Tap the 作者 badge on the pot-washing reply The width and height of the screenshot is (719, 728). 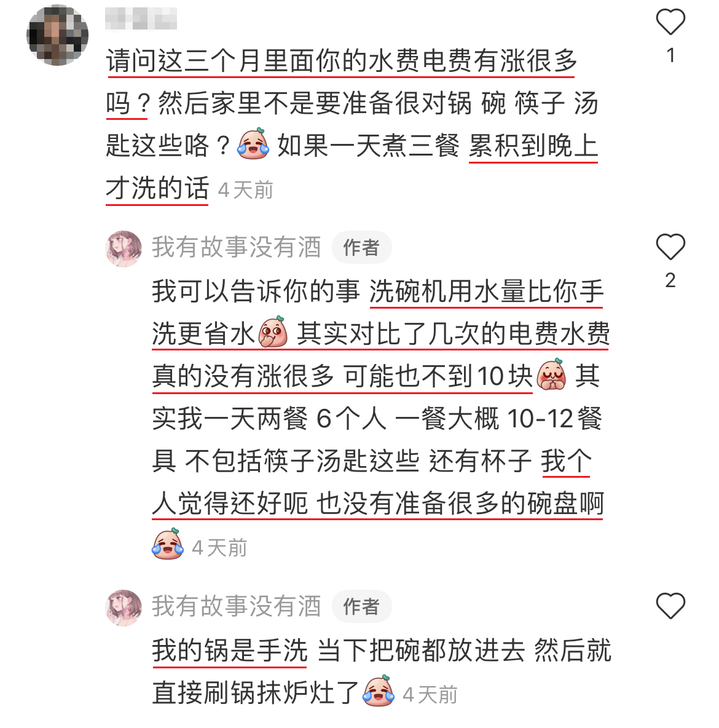tap(361, 606)
